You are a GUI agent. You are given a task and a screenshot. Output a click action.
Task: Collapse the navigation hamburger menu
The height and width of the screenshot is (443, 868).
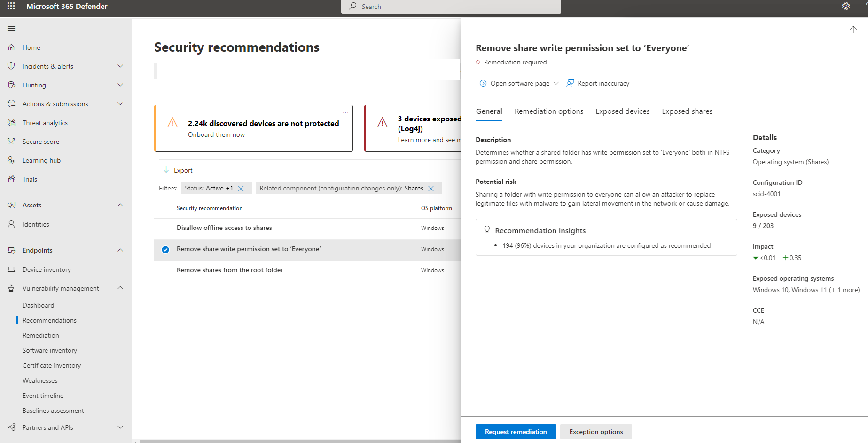tap(11, 29)
